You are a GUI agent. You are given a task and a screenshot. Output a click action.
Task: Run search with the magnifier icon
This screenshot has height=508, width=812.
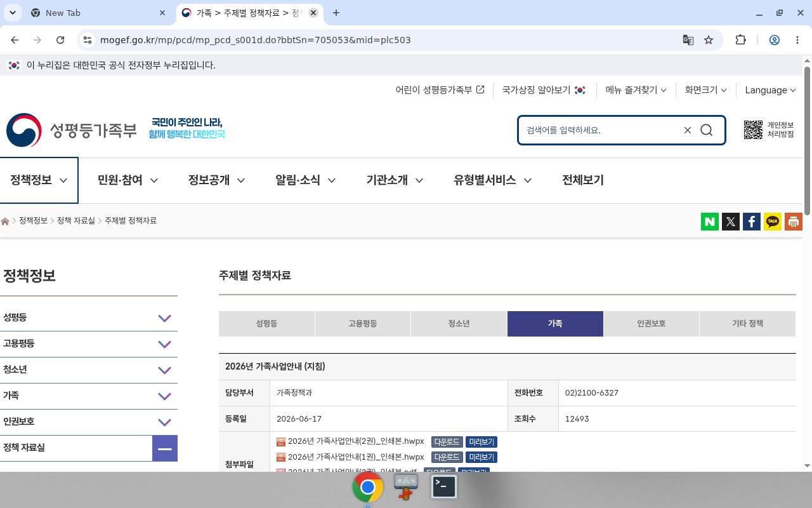(707, 130)
